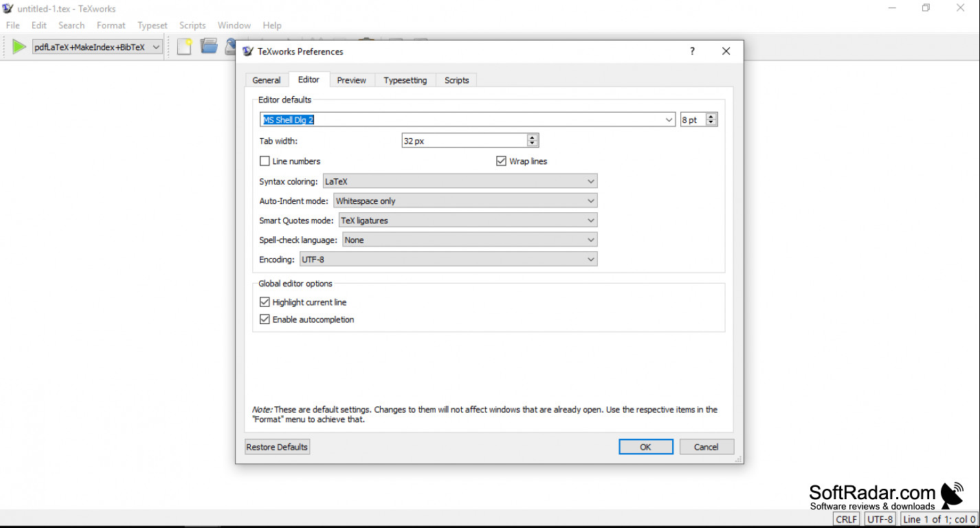
Task: Open the Scripts menu in menu bar
Action: tap(192, 25)
